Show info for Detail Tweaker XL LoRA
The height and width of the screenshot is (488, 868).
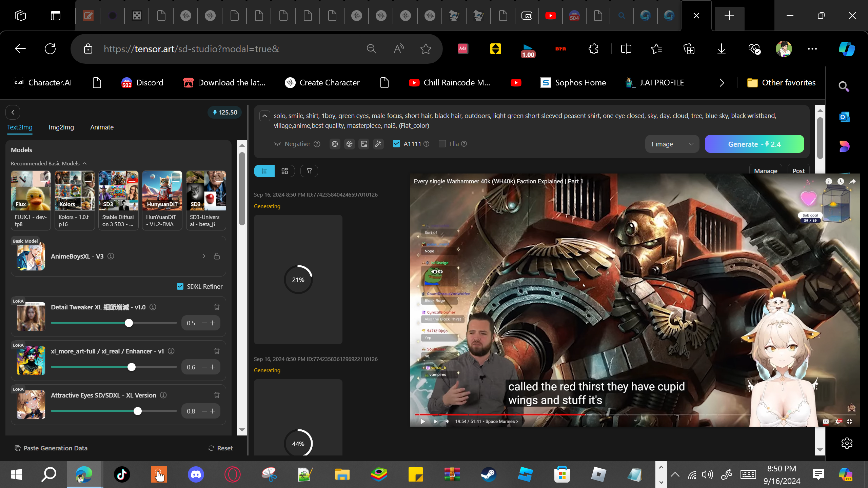coord(153,307)
